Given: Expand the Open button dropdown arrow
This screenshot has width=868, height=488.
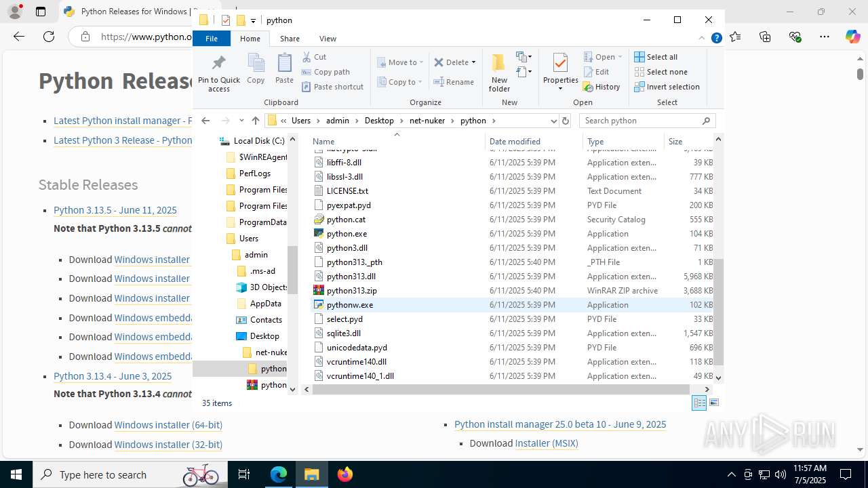Looking at the screenshot, I should point(619,57).
